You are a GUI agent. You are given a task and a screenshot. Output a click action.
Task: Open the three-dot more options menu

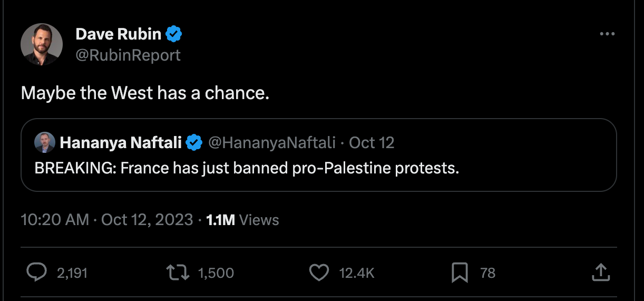coord(607,34)
